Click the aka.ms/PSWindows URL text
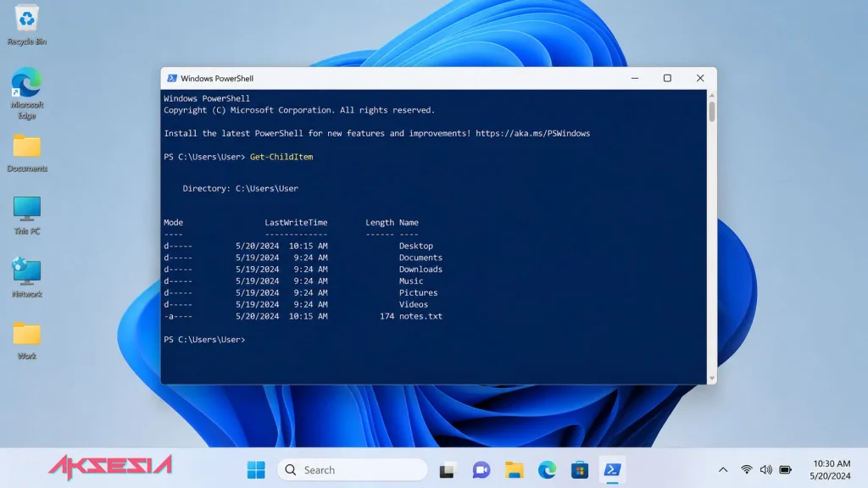This screenshot has height=488, width=868. 532,133
